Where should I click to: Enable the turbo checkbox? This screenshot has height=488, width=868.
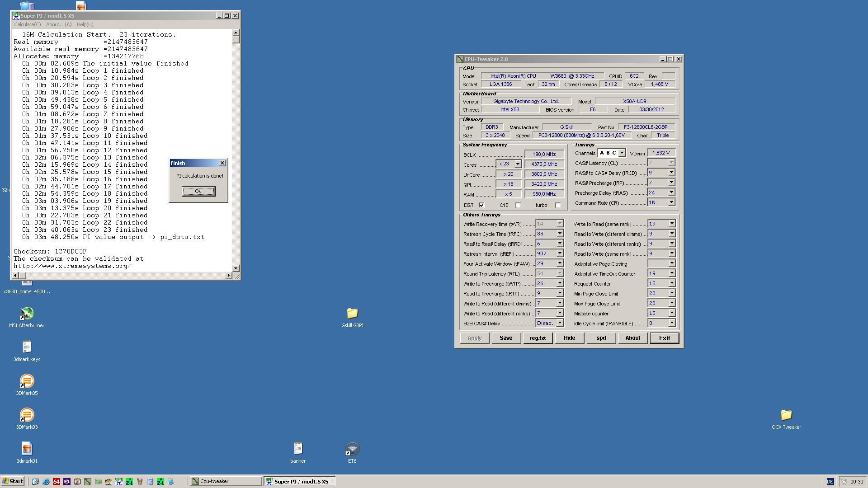558,205
